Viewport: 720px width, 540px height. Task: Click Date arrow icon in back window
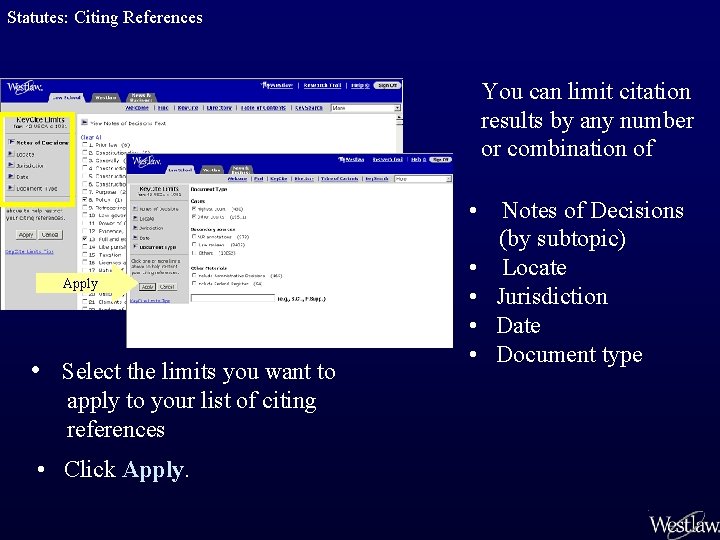[11, 176]
